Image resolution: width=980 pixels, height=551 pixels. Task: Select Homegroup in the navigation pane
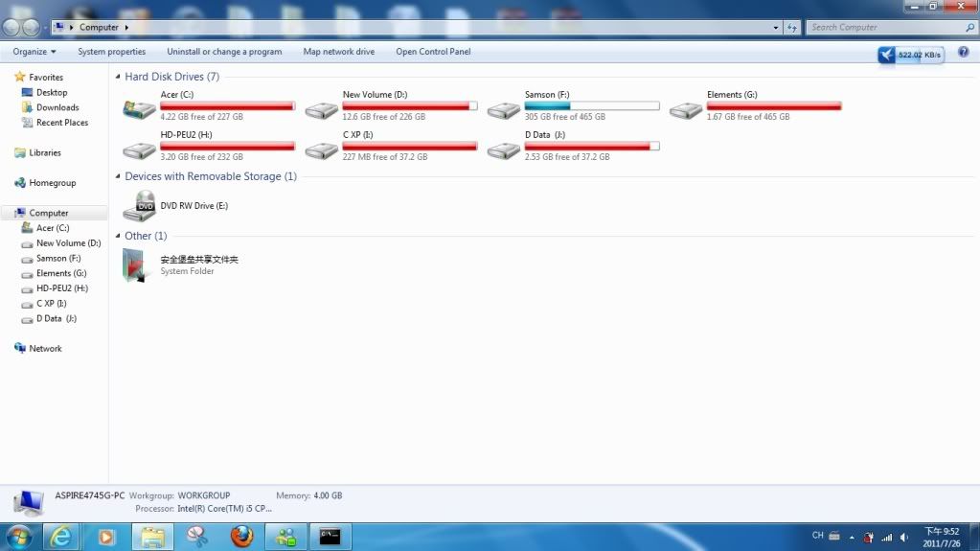[52, 183]
